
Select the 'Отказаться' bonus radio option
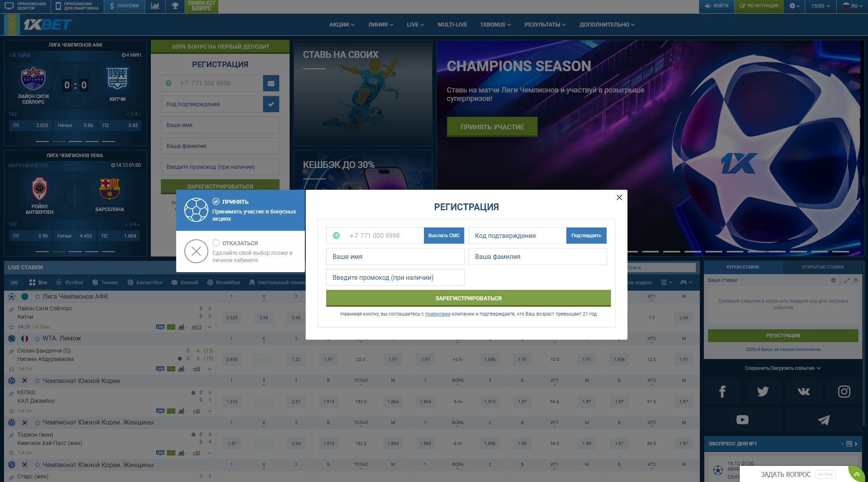pyautogui.click(x=216, y=243)
